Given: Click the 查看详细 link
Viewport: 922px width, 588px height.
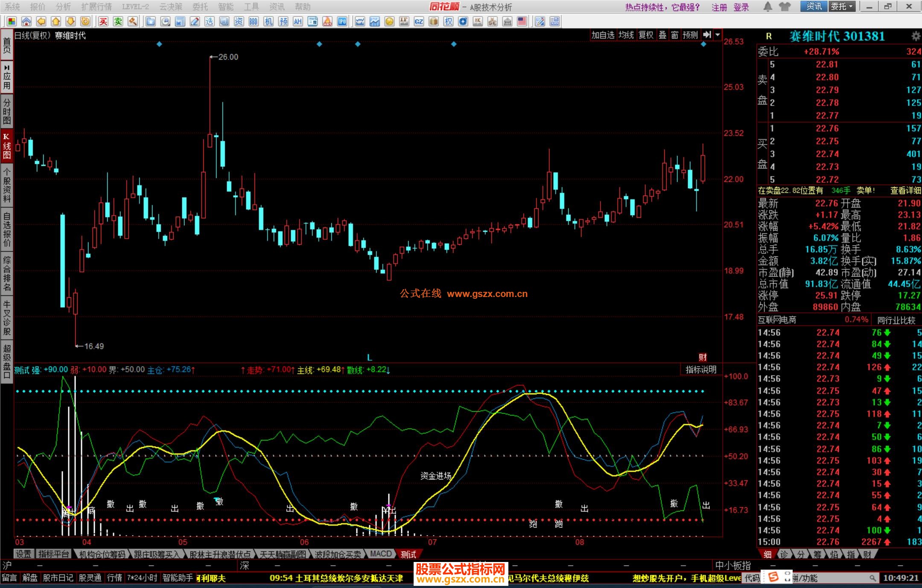Looking at the screenshot, I should [x=905, y=191].
